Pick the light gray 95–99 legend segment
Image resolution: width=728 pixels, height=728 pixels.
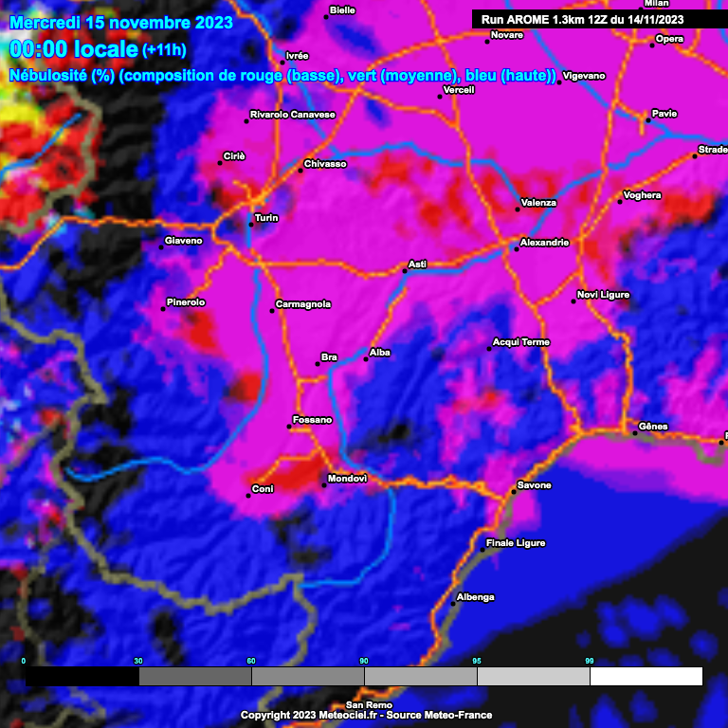[x=533, y=676]
